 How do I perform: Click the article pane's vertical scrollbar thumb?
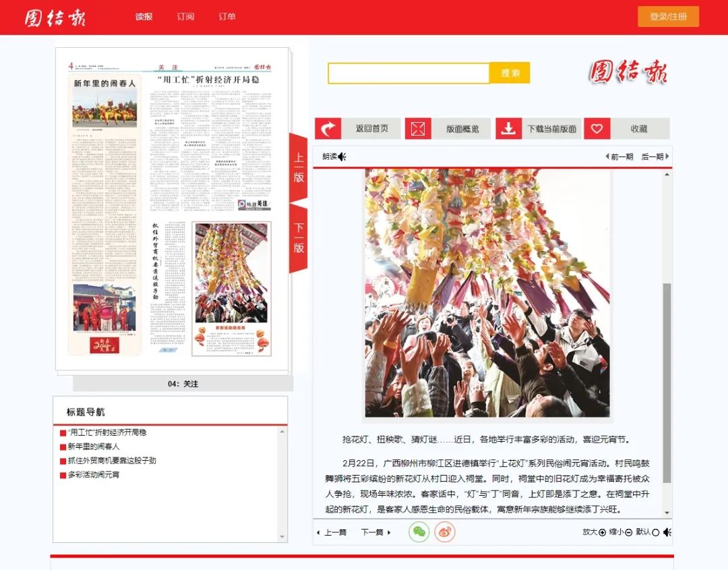[x=667, y=381]
